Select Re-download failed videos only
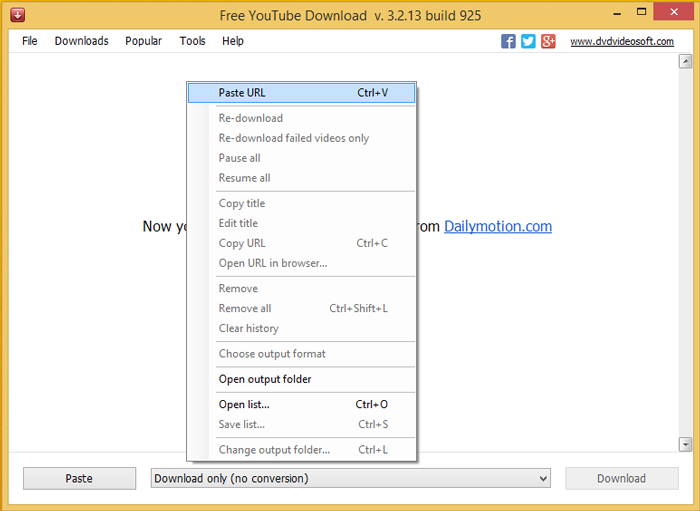Image resolution: width=700 pixels, height=511 pixels. (301, 138)
